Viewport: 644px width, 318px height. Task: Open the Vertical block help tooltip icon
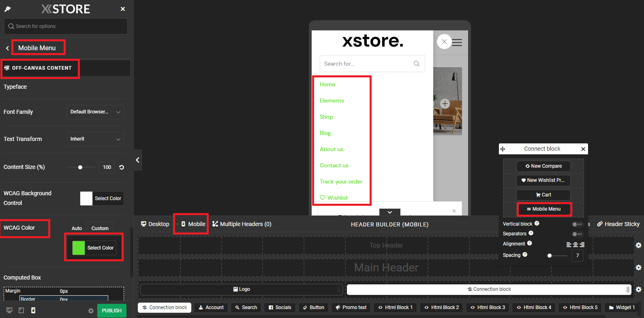(537, 223)
